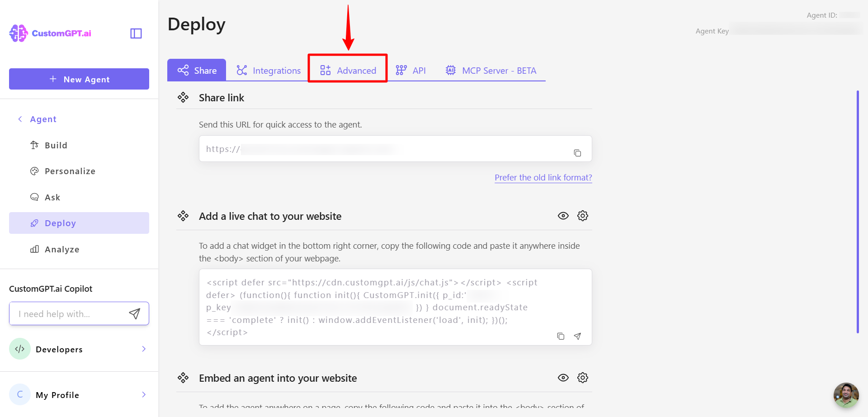Screen dimensions: 868x417
Task: Open the support chat avatar bubble
Action: pos(846,395)
